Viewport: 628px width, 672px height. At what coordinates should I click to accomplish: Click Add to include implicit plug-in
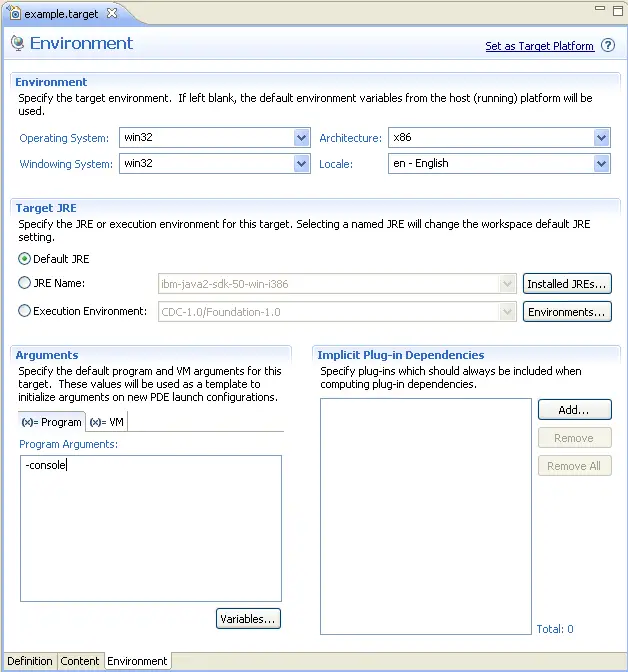(574, 410)
